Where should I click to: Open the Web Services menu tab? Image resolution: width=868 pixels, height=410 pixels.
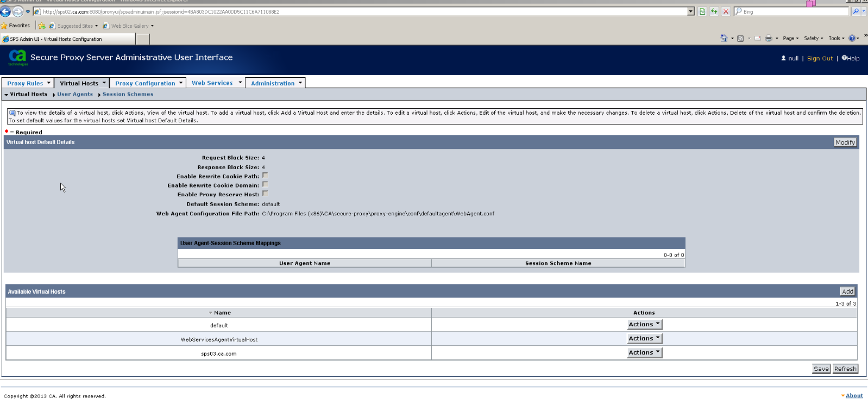click(x=216, y=83)
